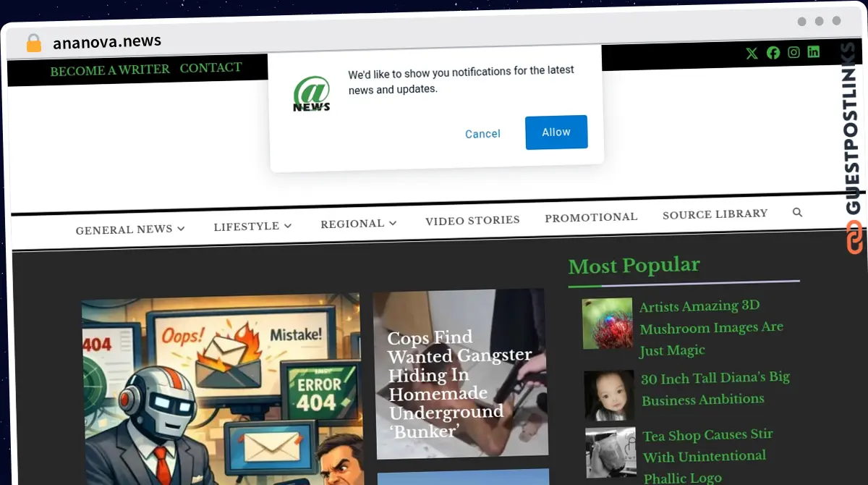Screen dimensions: 868x485
Task: Cancel the notification request
Action: coord(482,134)
